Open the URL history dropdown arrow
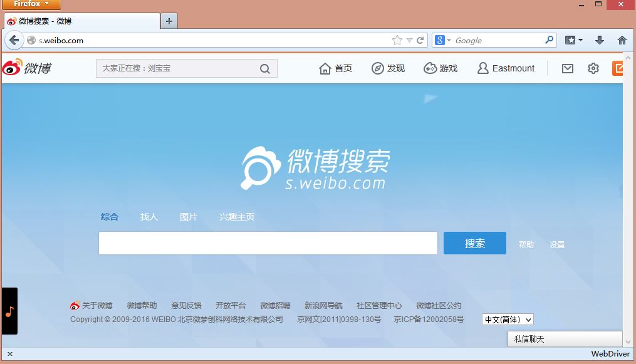The height and width of the screenshot is (364, 636). (x=409, y=40)
